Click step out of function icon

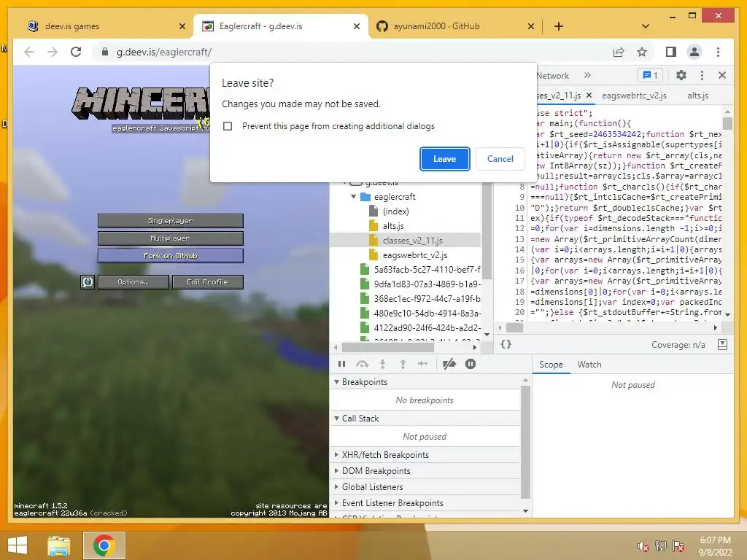(403, 365)
